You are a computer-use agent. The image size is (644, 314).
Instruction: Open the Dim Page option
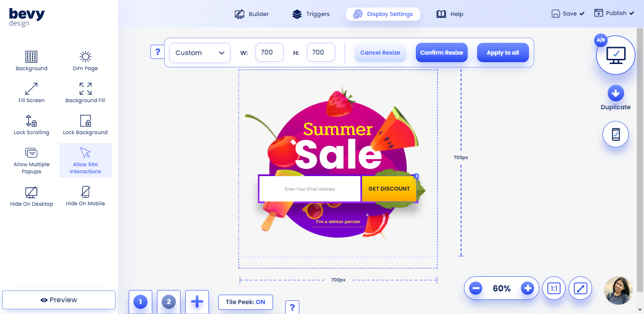point(85,59)
